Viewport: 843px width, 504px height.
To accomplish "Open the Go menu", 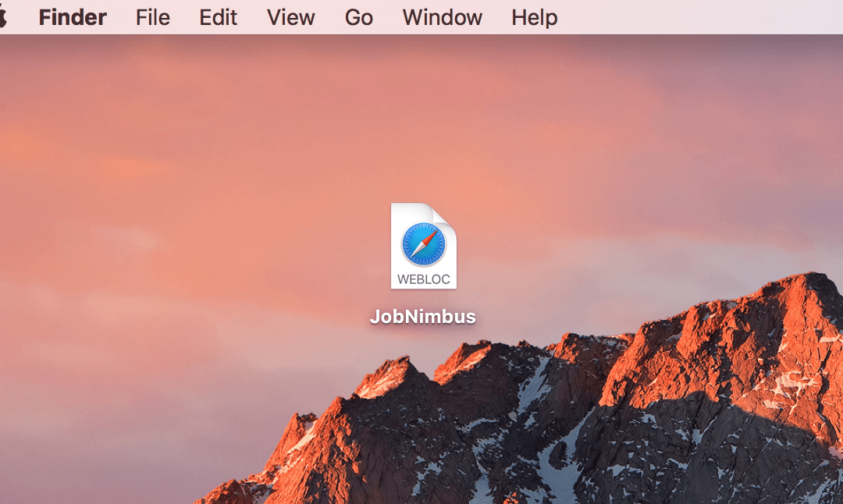I will coord(358,18).
